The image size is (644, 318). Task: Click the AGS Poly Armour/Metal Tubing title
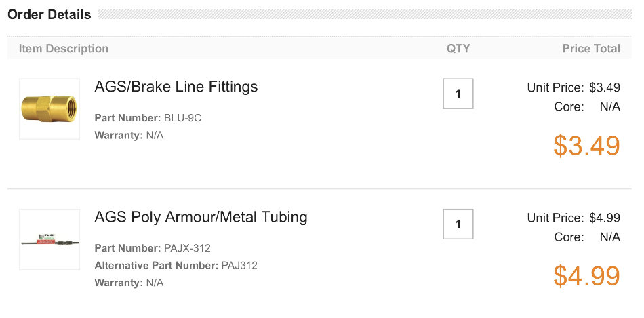(x=201, y=217)
